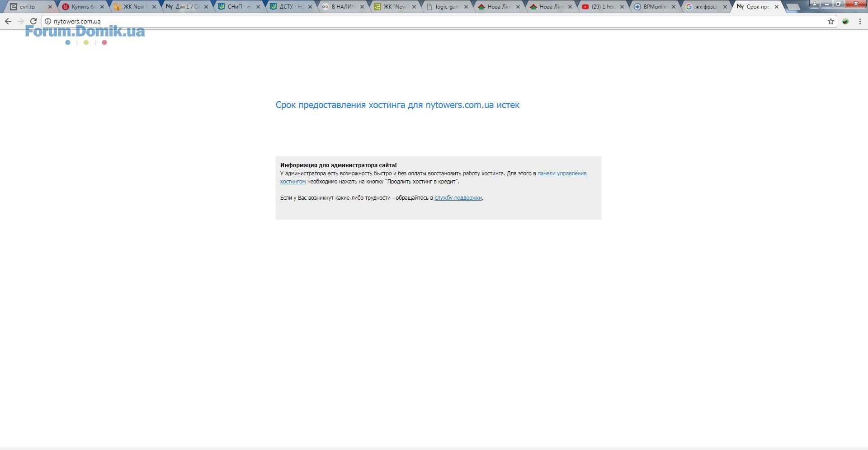Close the active Срок пре tab
868x450 pixels.
point(777,7)
